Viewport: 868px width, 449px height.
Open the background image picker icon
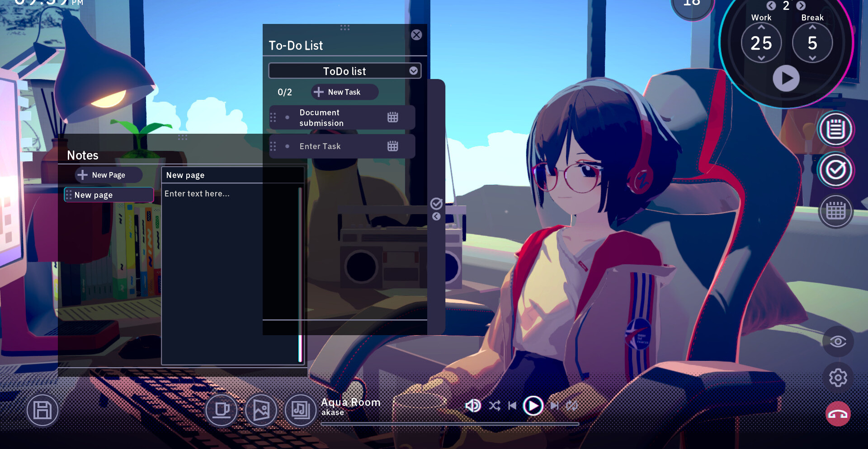pos(261,410)
